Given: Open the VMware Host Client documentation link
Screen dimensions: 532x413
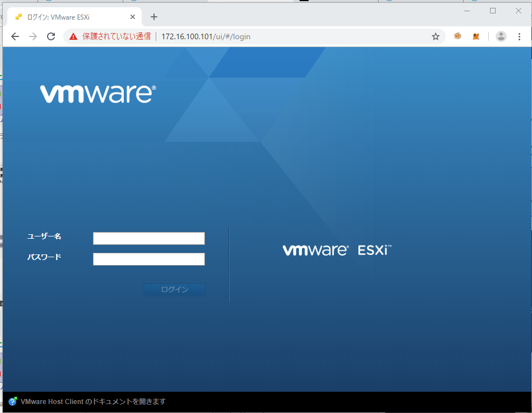Looking at the screenshot, I should [x=93, y=401].
